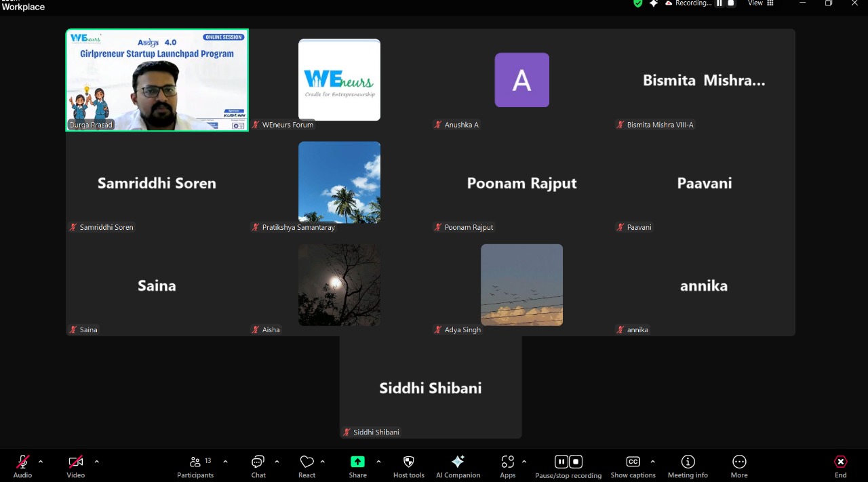
Task: Start sharing with the green Share icon
Action: point(357,462)
